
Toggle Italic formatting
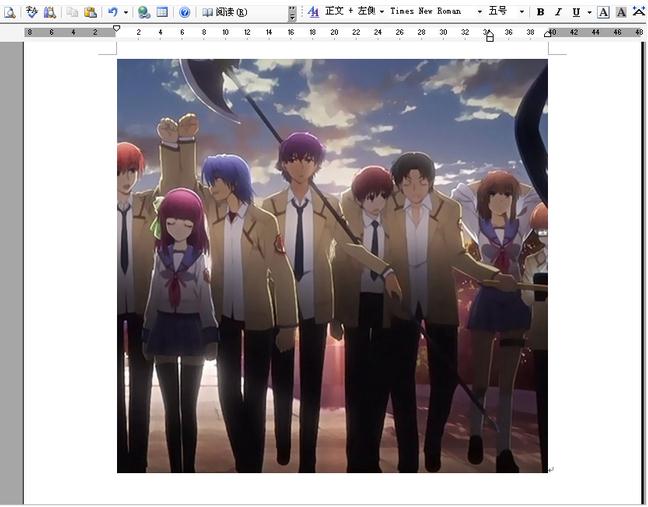point(558,12)
